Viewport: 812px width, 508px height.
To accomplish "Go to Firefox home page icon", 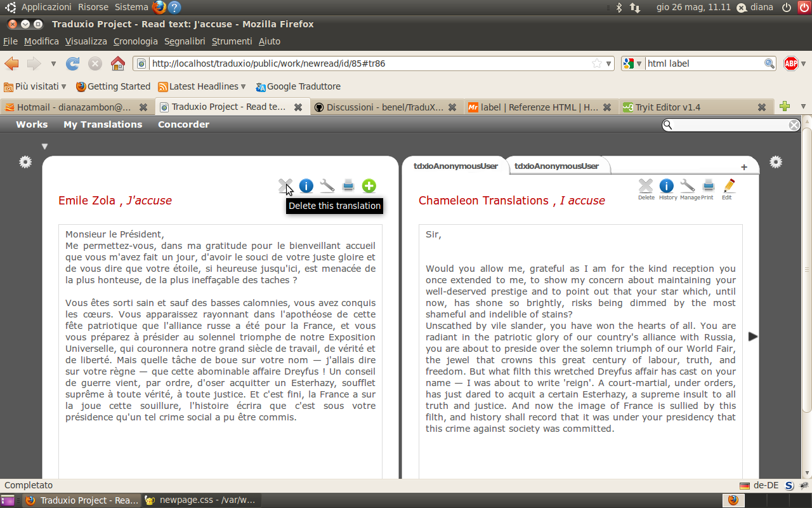I will coord(117,63).
